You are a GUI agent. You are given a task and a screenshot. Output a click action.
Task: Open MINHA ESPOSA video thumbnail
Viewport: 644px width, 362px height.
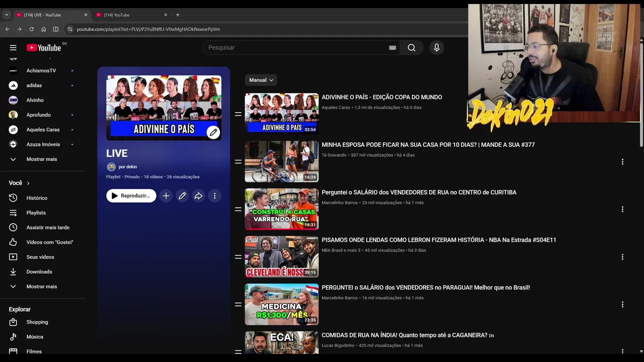pos(282,161)
